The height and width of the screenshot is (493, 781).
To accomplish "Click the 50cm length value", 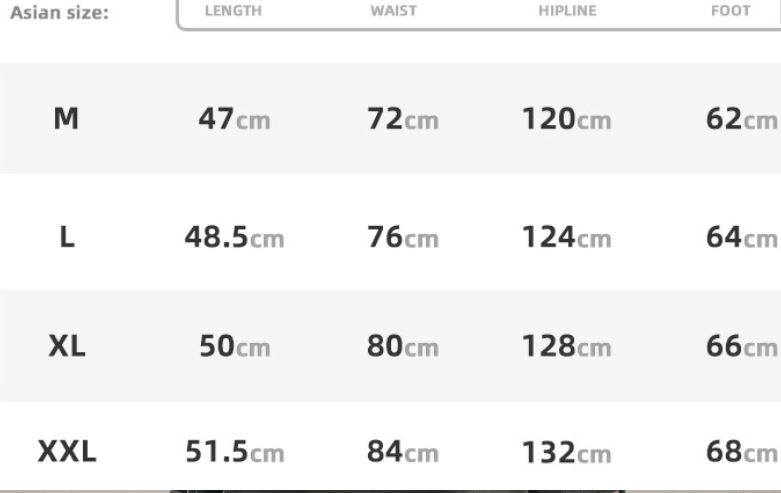I will (x=234, y=347).
